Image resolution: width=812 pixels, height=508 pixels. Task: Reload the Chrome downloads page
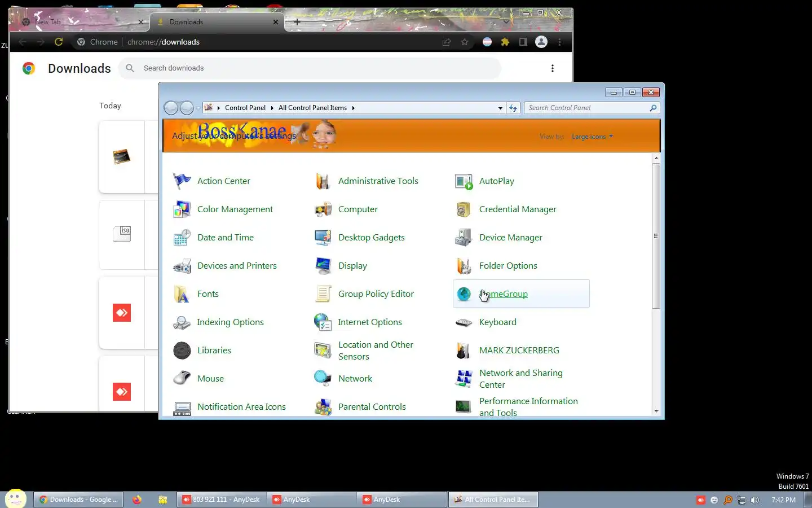tap(59, 42)
